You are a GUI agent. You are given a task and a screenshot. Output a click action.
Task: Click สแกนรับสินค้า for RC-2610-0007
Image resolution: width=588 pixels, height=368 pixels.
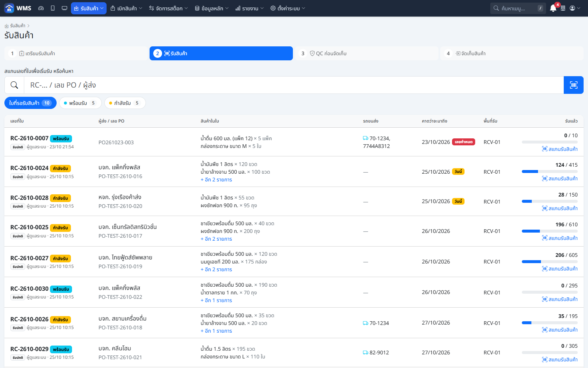point(560,149)
